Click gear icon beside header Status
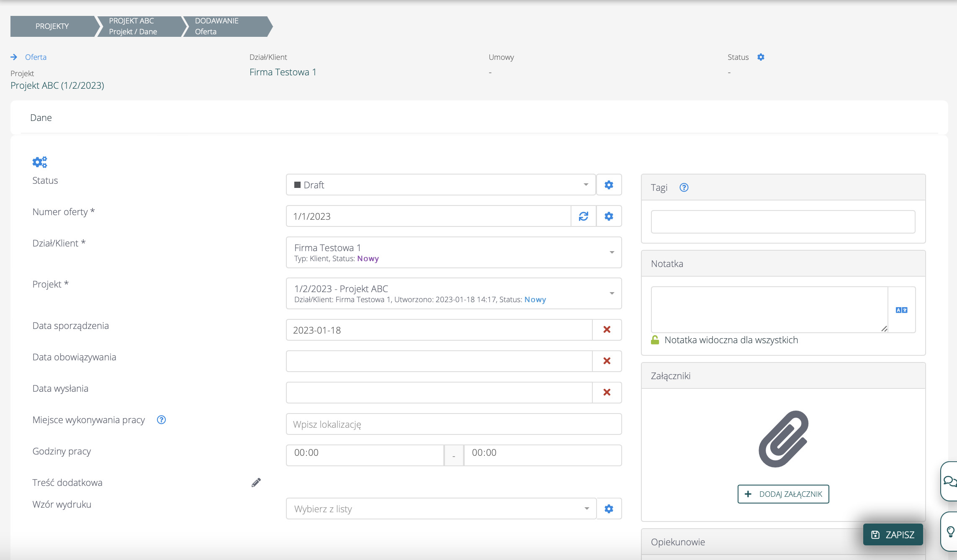 coord(761,57)
